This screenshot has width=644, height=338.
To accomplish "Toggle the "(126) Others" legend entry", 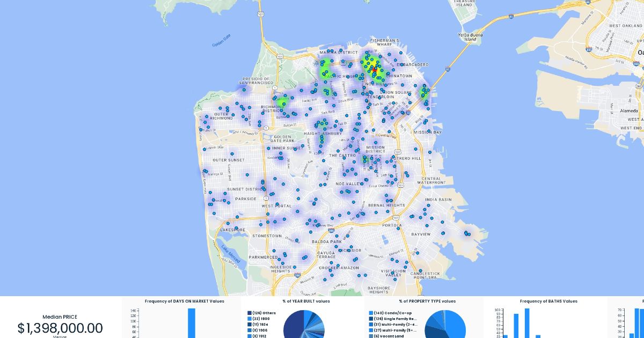I will [x=261, y=313].
